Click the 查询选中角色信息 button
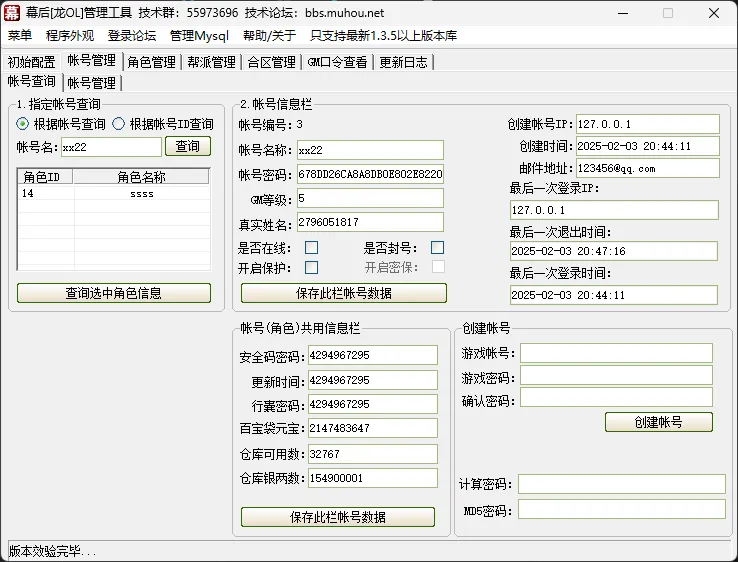 114,293
